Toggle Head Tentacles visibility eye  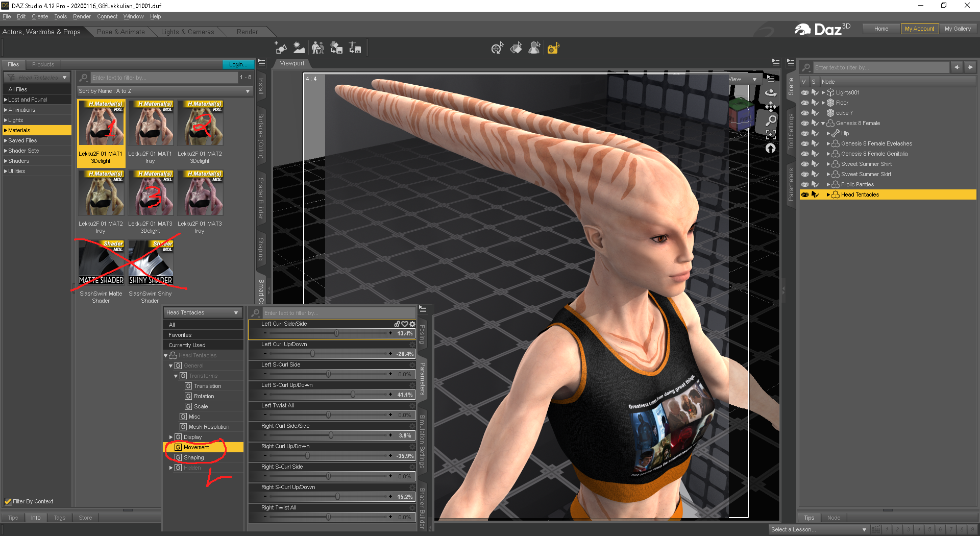[x=805, y=194]
